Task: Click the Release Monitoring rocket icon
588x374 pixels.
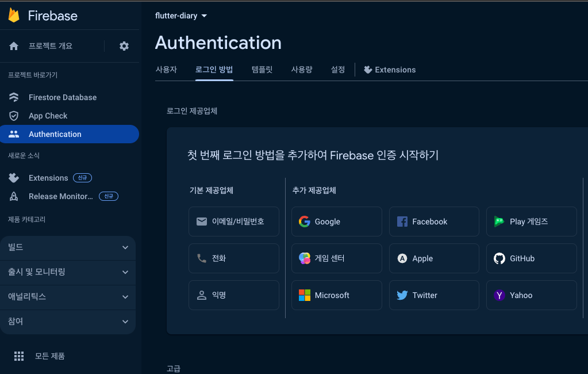Action: pyautogui.click(x=14, y=196)
